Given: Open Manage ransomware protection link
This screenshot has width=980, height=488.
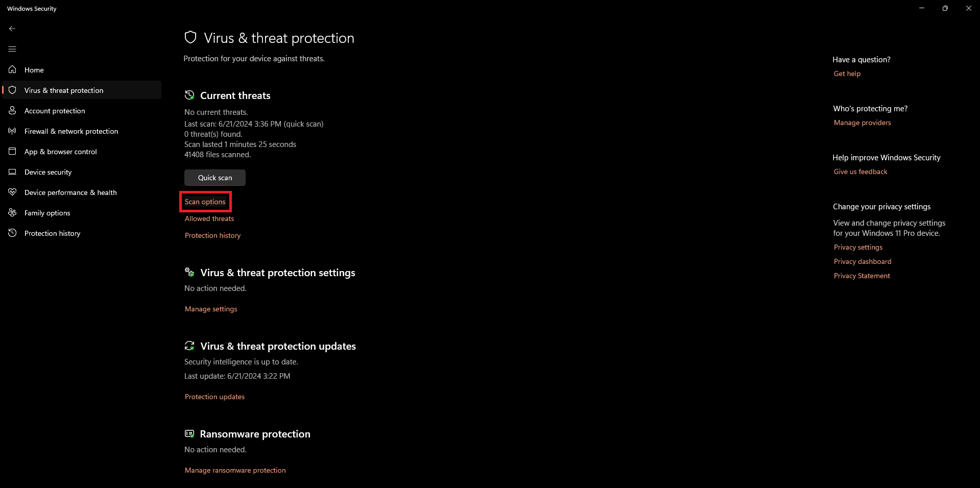Looking at the screenshot, I should 235,470.
